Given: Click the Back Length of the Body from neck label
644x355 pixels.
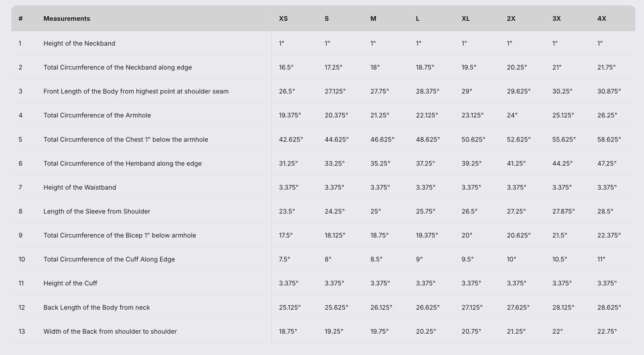Looking at the screenshot, I should [97, 307].
